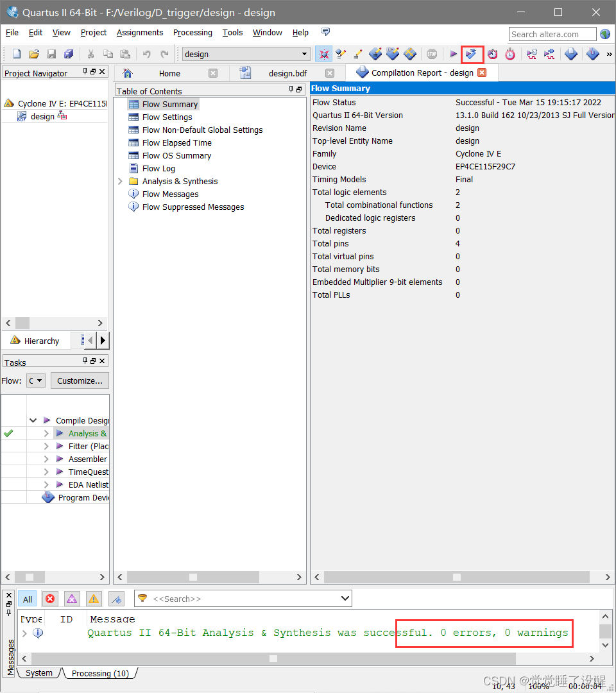Select the design entity in Project Navigator
Viewport: 616px width, 693px height.
42,116
